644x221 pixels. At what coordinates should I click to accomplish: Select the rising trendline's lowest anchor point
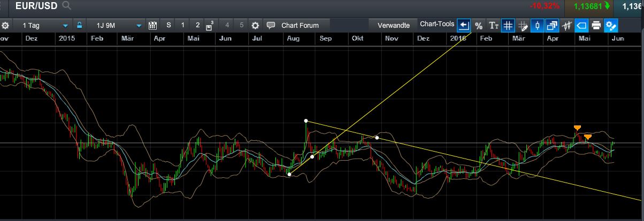(289, 175)
